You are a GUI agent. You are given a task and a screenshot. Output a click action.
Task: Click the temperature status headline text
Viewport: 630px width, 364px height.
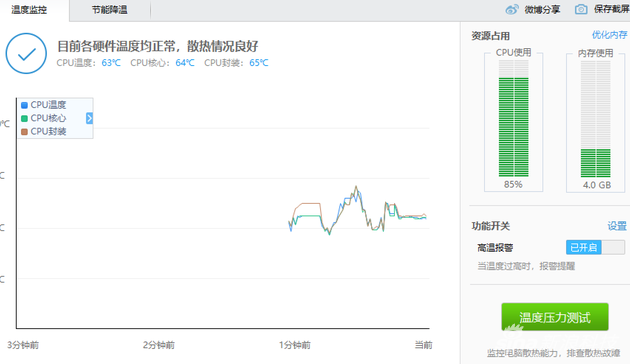click(158, 46)
